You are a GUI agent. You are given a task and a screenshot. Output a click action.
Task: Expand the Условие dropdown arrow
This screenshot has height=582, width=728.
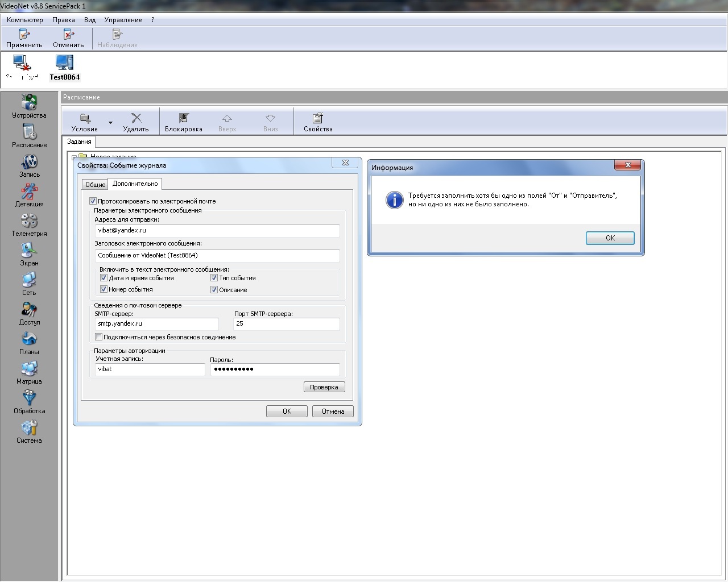point(110,122)
